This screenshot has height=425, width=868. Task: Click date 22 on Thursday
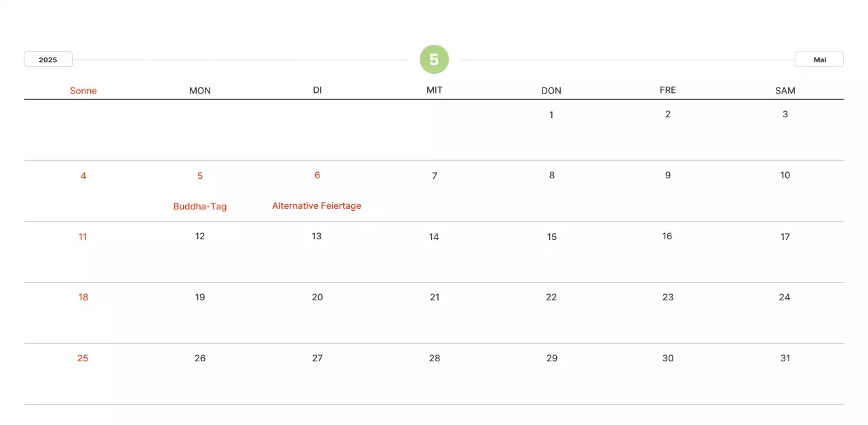[x=551, y=297]
